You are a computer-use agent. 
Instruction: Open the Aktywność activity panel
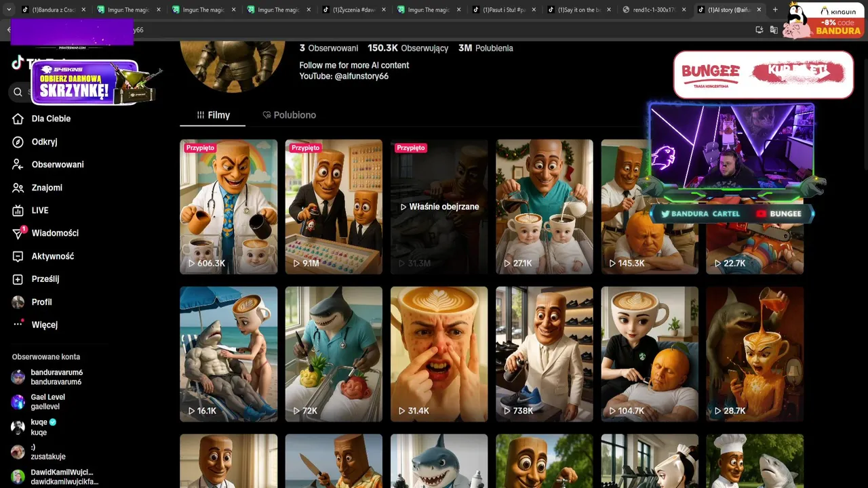coord(43,256)
